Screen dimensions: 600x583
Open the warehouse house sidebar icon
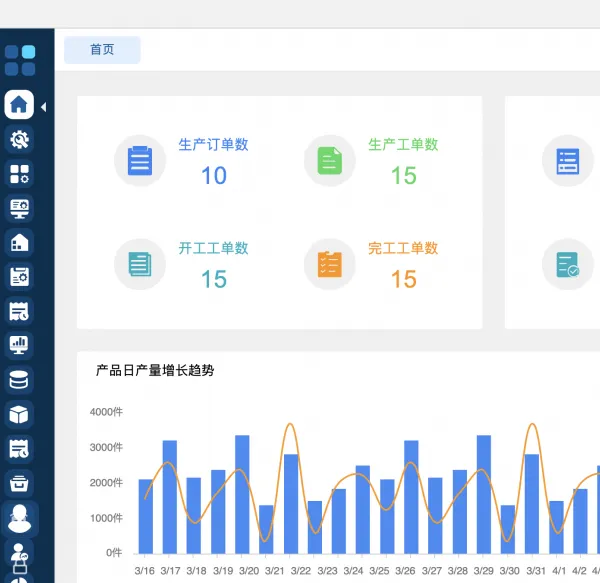click(x=19, y=243)
